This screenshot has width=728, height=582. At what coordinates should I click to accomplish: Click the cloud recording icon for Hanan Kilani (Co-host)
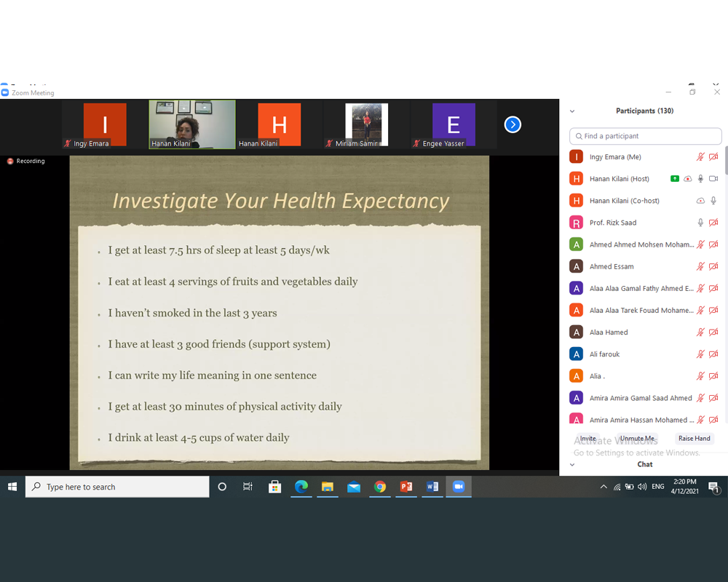pos(700,201)
